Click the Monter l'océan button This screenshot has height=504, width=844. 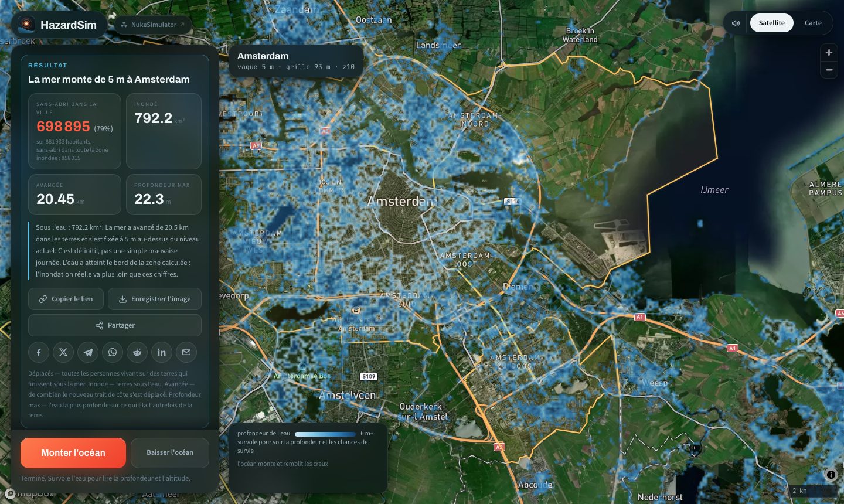click(x=73, y=452)
